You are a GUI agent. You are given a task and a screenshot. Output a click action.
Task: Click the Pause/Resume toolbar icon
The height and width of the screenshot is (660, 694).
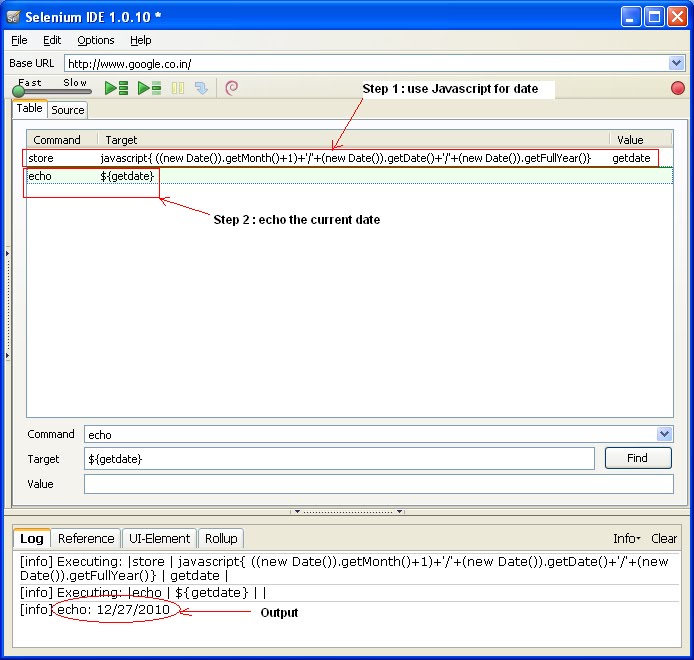click(x=178, y=88)
